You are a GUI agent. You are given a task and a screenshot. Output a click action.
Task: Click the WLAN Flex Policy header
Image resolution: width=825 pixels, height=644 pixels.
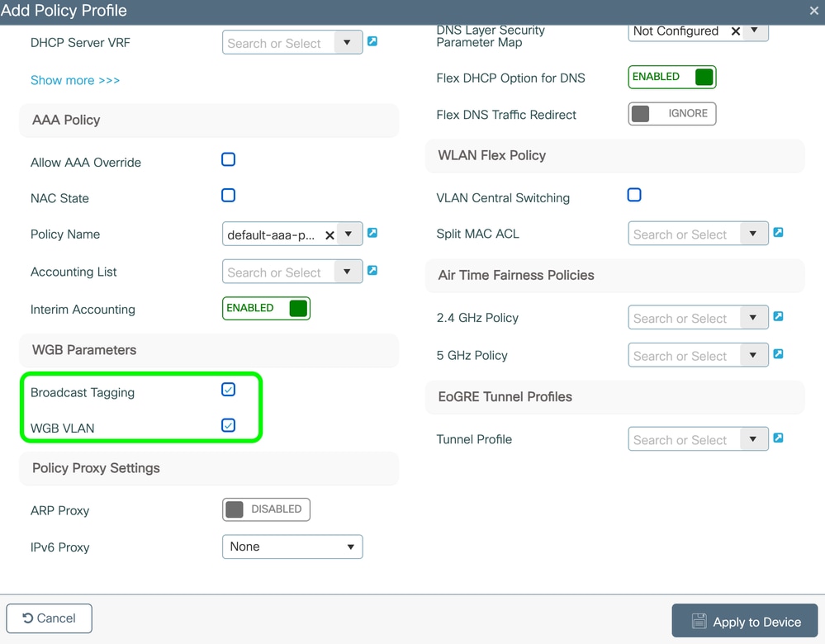614,155
